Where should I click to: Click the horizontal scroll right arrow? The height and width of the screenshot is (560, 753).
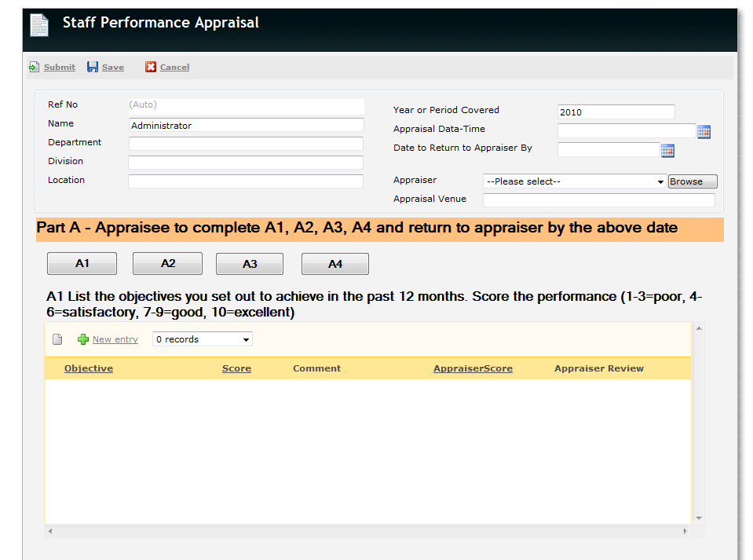[685, 531]
